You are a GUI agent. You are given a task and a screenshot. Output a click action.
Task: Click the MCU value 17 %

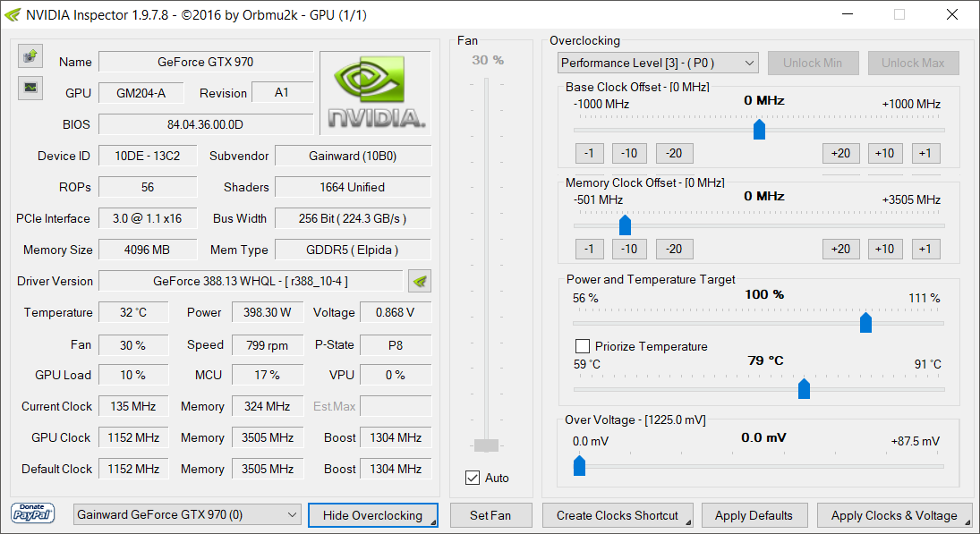tap(268, 375)
